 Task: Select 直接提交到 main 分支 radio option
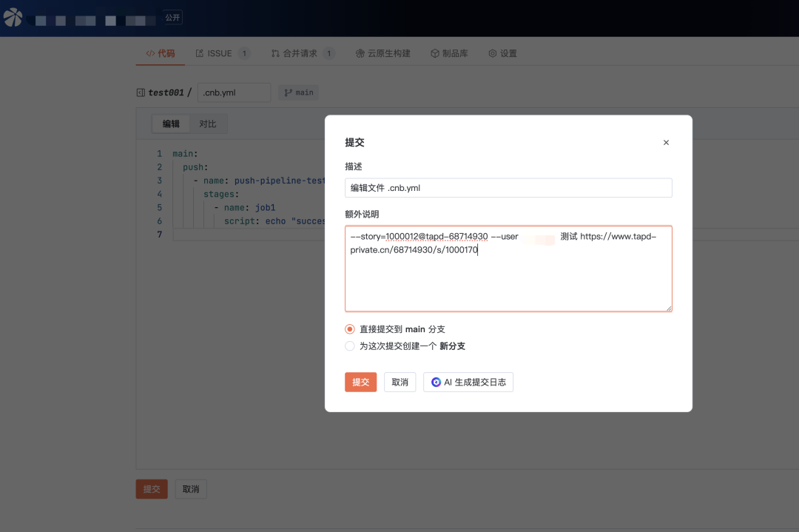coord(350,329)
